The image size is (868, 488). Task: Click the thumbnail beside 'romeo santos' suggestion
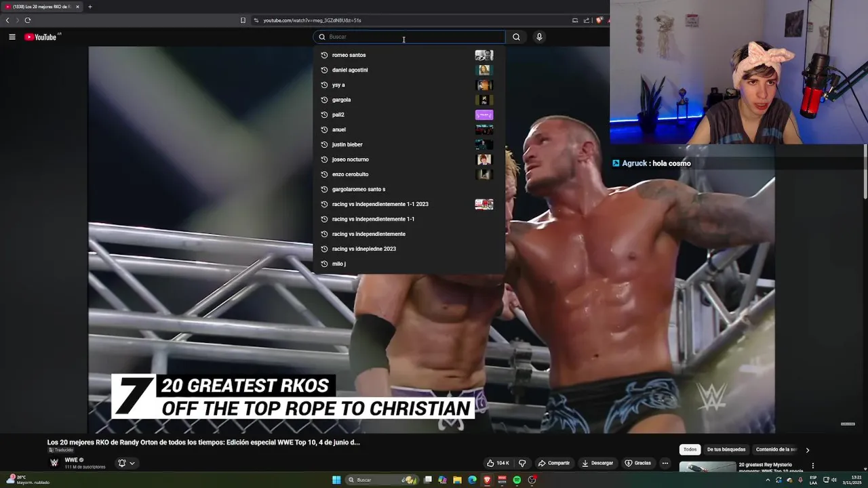[484, 55]
